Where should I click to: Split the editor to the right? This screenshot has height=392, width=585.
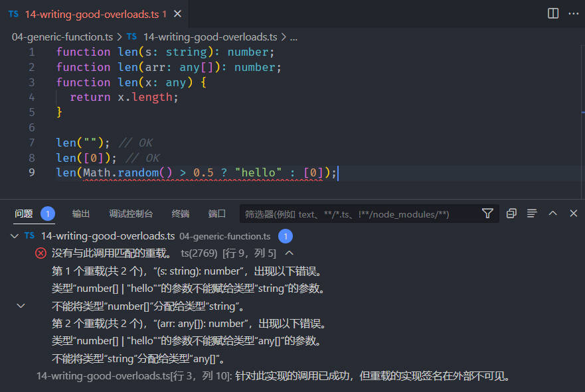pyautogui.click(x=553, y=13)
